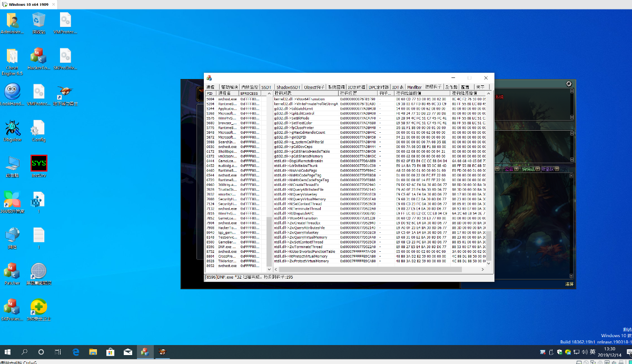Launch Microsoft Edge from the taskbar
This screenshot has width=632, height=364.
coord(76,351)
